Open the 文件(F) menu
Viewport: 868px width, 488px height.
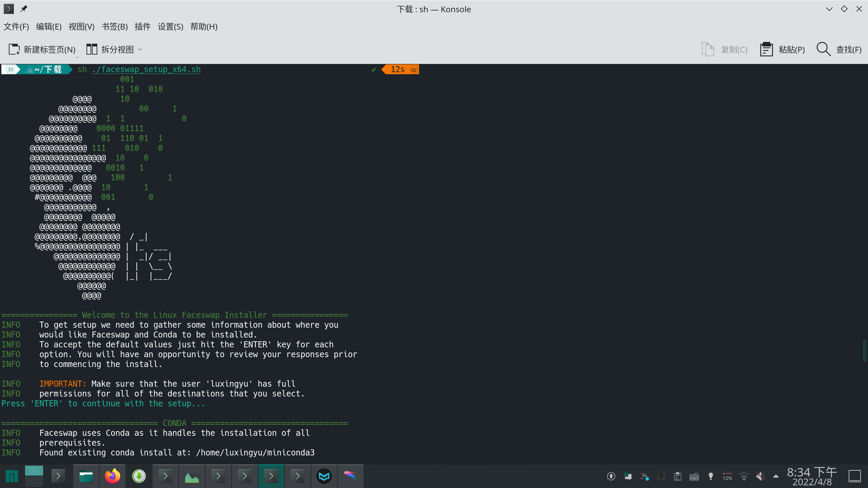[x=16, y=26]
